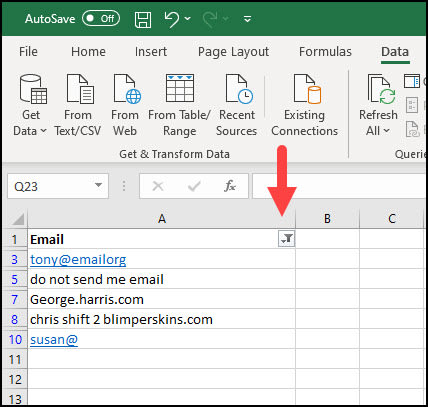Select row header 8
This screenshot has width=428, height=407.
(x=15, y=319)
